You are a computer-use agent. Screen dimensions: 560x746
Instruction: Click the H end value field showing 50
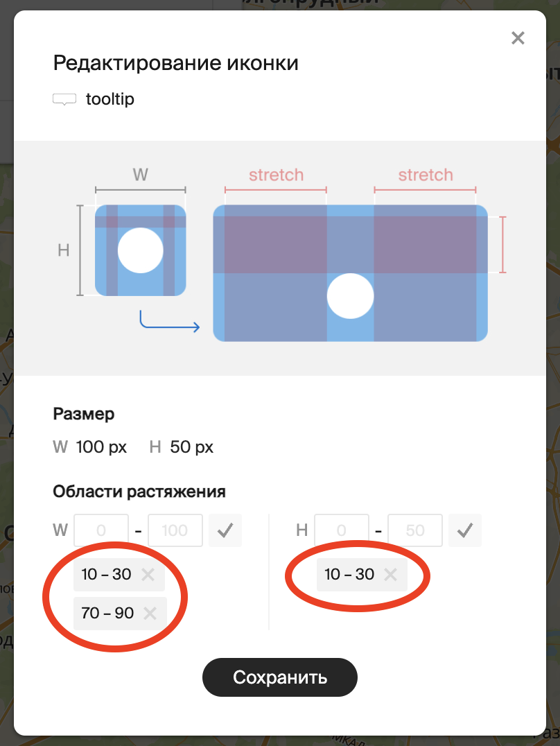point(415,530)
